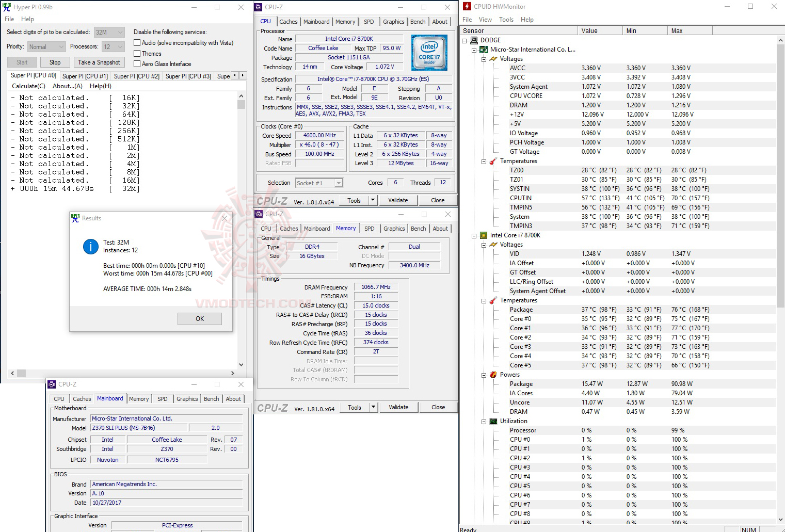Collapse the Intel Core i7 8700K node
Viewport: 785px width, 532px height.
coord(474,236)
